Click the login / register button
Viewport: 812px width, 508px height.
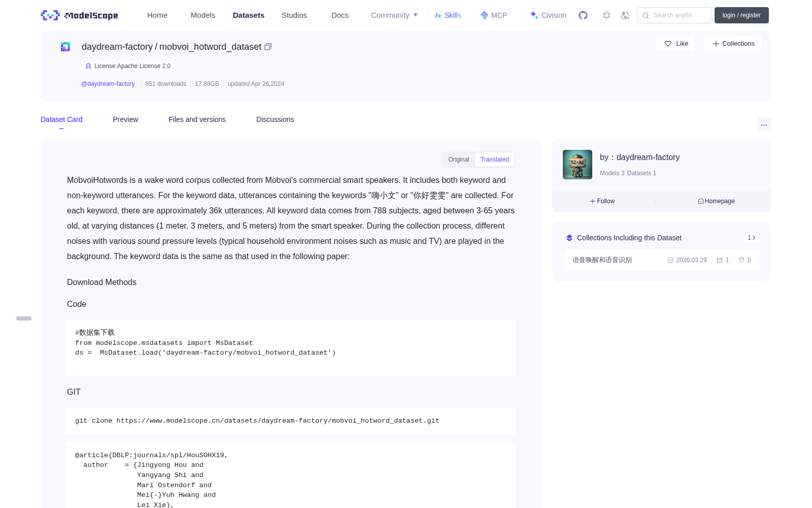click(741, 15)
